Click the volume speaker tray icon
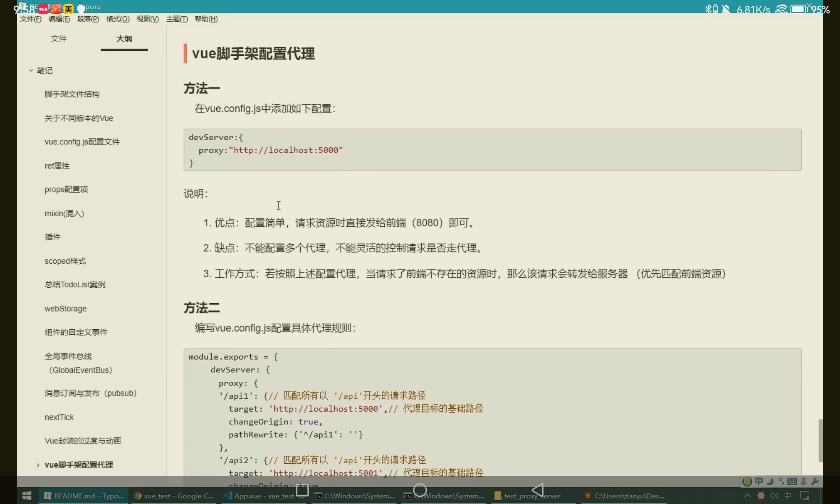Image resolution: width=840 pixels, height=504 pixels. tap(774, 496)
